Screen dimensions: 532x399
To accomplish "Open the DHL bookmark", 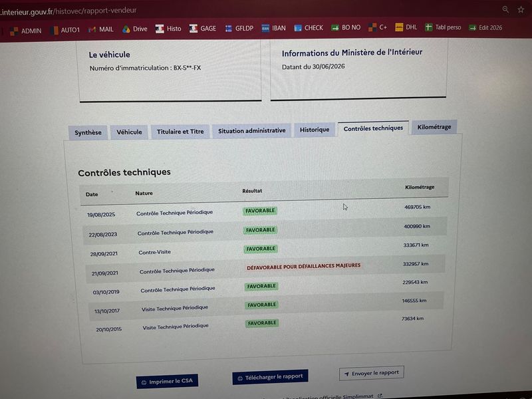I will coord(406,27).
